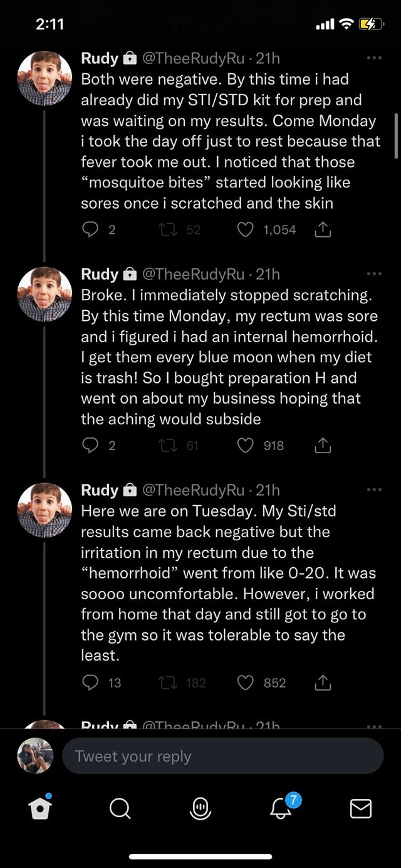Retweet the tweet with 52 retweets
The image size is (401, 868).
pyautogui.click(x=167, y=230)
